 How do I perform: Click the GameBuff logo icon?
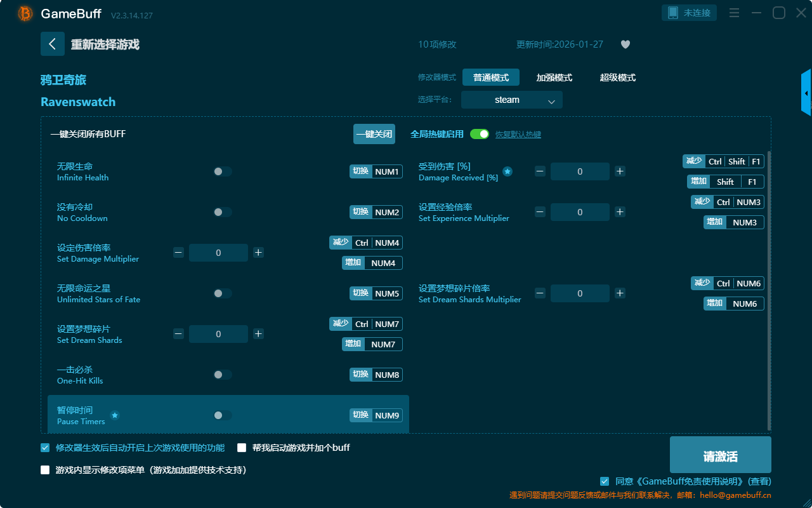pyautogui.click(x=25, y=13)
